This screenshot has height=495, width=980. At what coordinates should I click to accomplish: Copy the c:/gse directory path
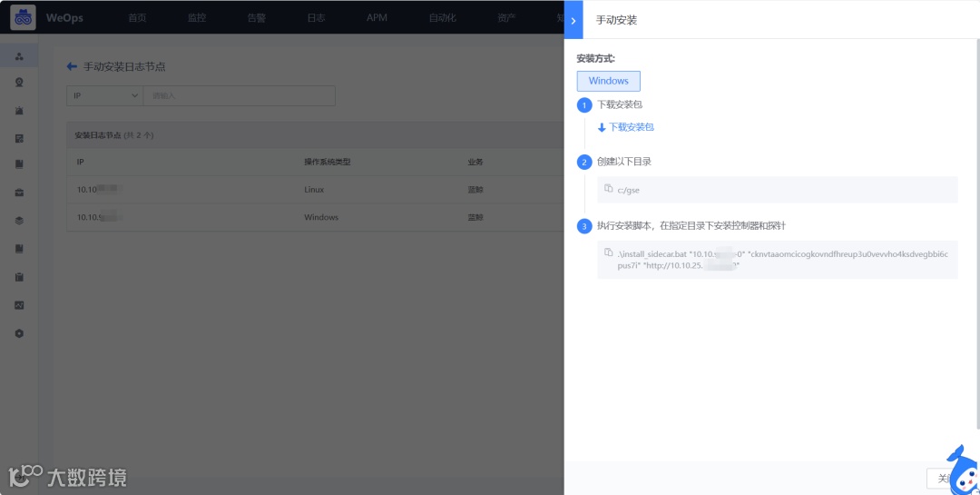point(609,188)
